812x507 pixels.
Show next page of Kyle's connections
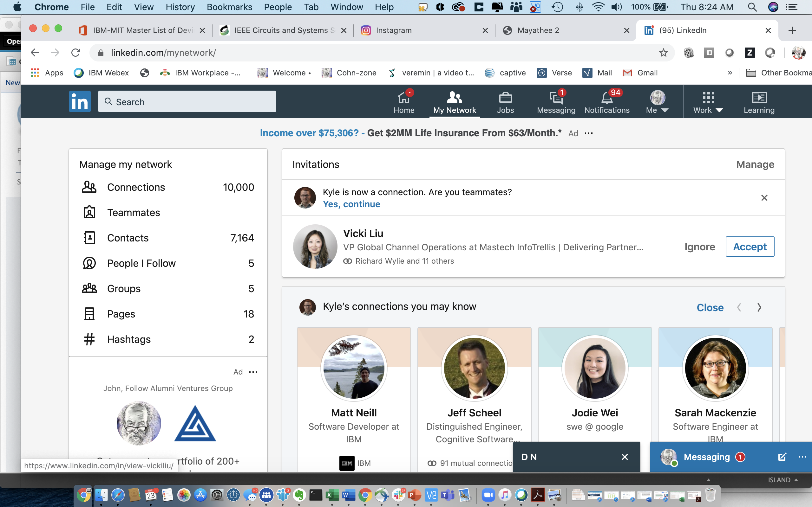point(759,307)
